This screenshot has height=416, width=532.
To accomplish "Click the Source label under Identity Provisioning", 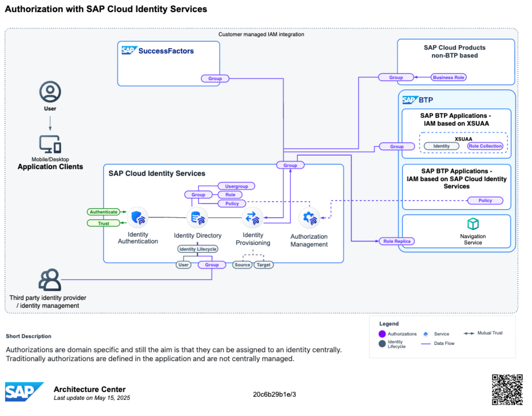I will [x=242, y=265].
